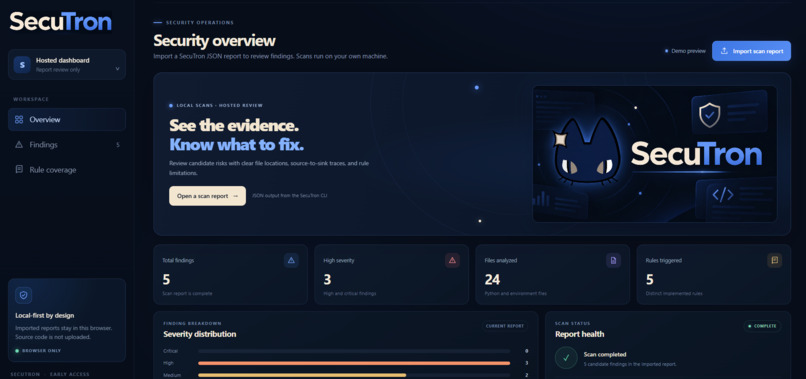Click the code brackets icon in banner
This screenshot has width=806, height=379.
(722, 194)
